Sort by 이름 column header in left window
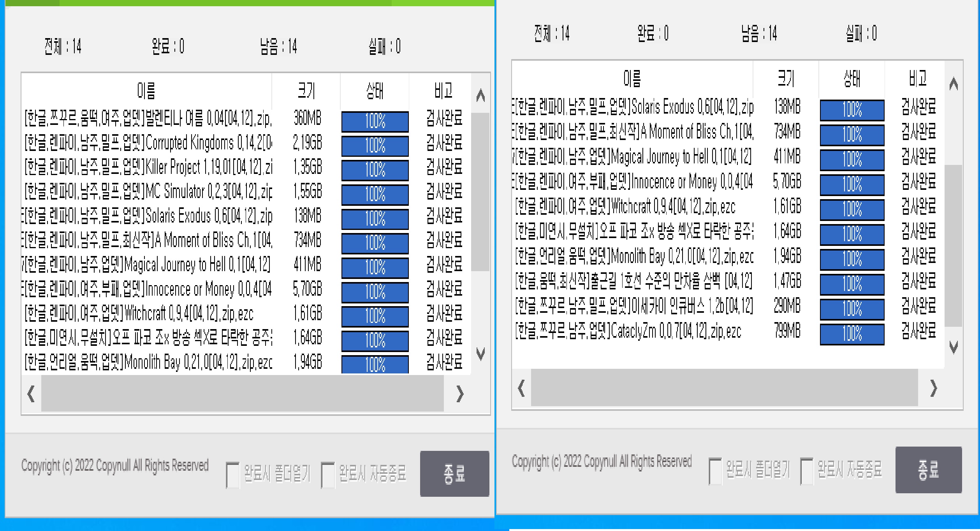980x531 pixels. (146, 91)
